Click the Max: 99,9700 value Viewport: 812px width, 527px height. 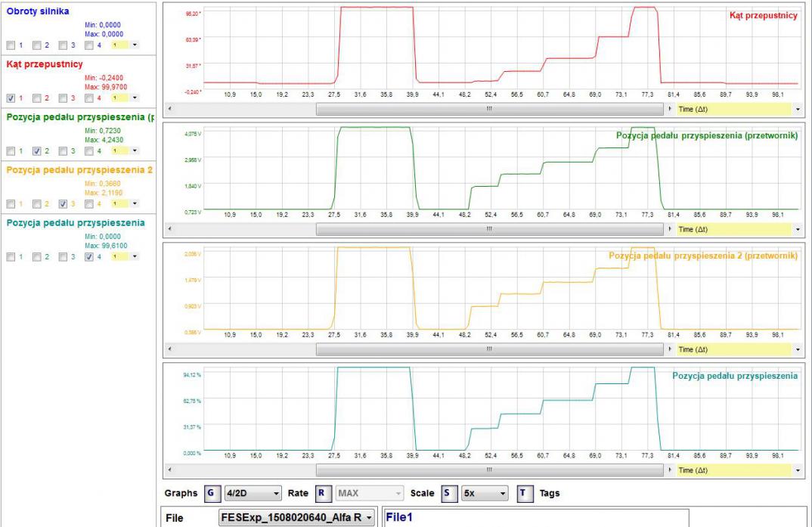[106, 87]
